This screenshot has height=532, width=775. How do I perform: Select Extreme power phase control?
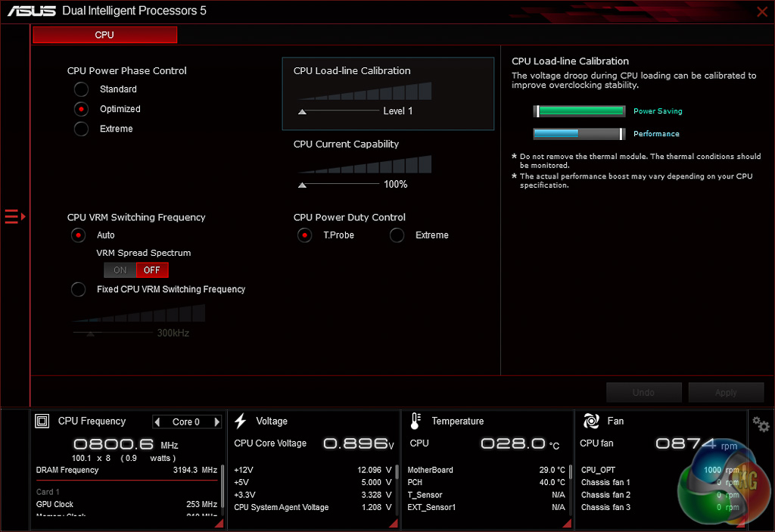[81, 129]
